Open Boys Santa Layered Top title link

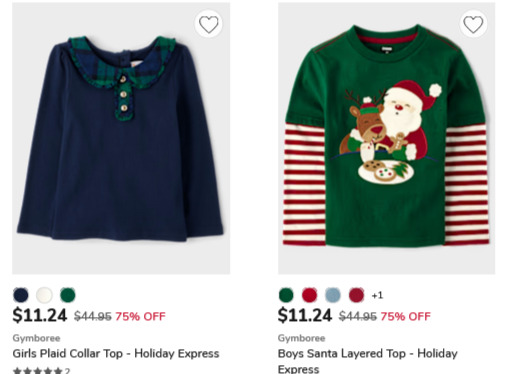click(368, 361)
